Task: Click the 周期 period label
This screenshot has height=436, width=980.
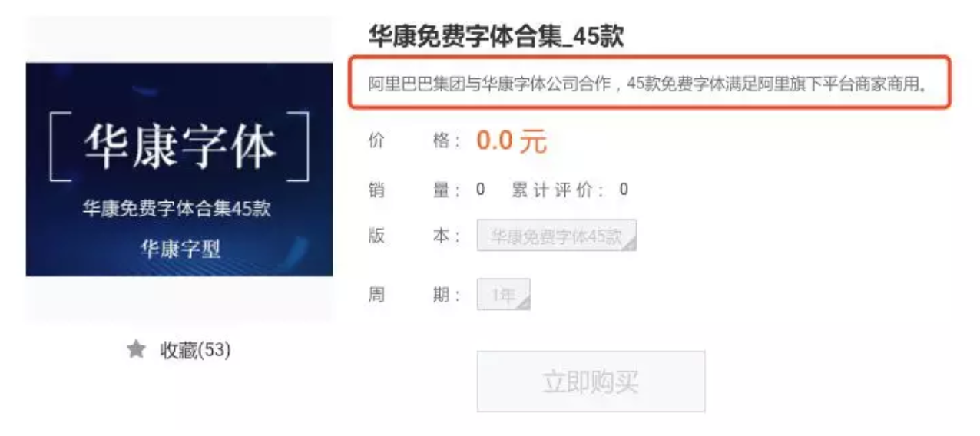Action: [414, 295]
